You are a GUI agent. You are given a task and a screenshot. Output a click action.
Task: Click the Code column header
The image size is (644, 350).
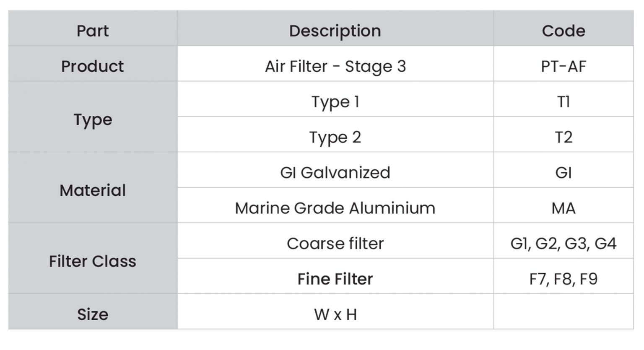click(x=563, y=28)
